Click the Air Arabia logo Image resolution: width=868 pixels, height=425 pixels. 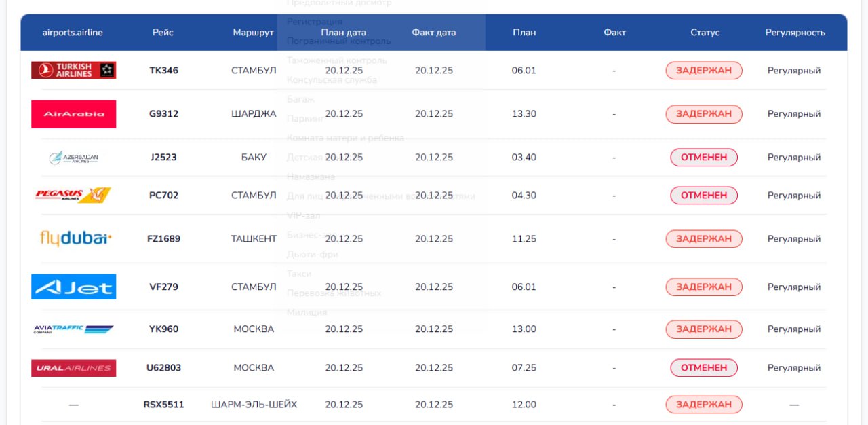pyautogui.click(x=73, y=114)
